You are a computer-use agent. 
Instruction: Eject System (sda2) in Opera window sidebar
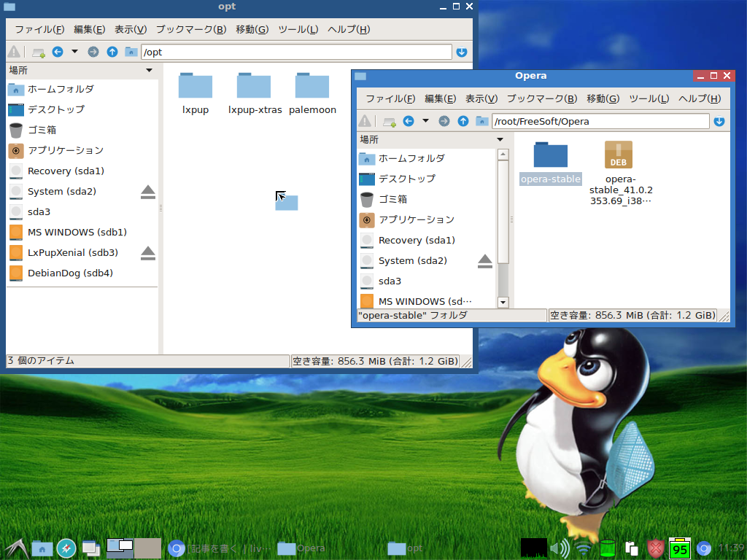(485, 261)
